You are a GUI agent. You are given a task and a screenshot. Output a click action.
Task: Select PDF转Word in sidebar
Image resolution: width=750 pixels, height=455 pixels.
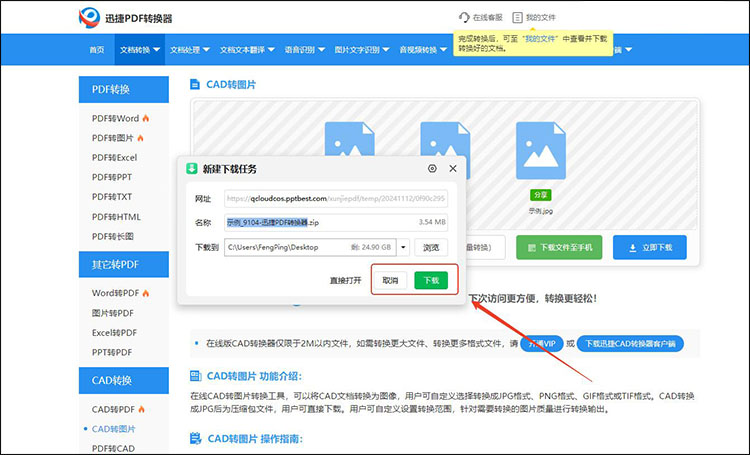point(115,118)
